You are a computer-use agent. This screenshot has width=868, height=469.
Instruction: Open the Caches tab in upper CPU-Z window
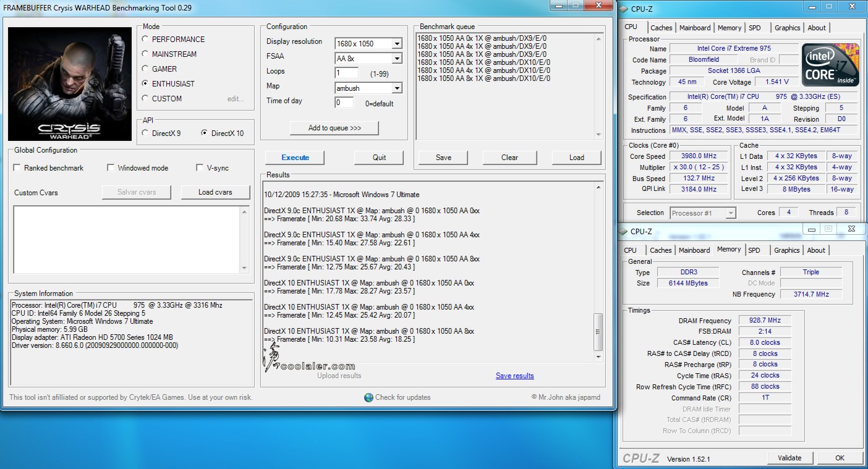[661, 28]
